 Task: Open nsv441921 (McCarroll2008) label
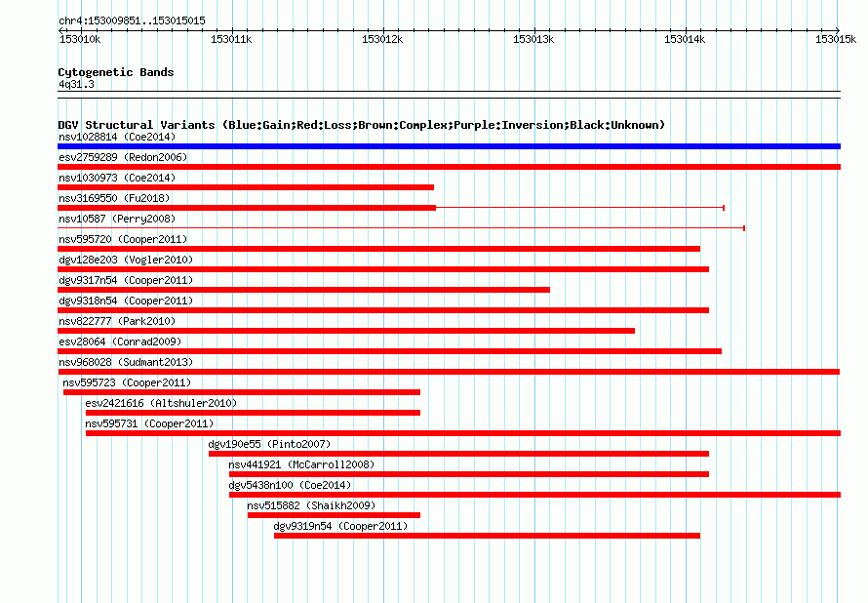pyautogui.click(x=301, y=464)
